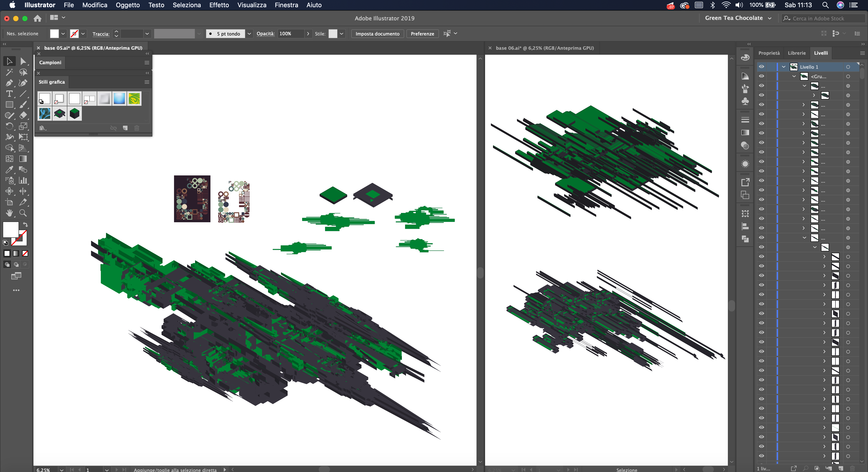Image resolution: width=868 pixels, height=472 pixels.
Task: Open the 5 pt tondo brush dropdown
Action: pos(249,34)
